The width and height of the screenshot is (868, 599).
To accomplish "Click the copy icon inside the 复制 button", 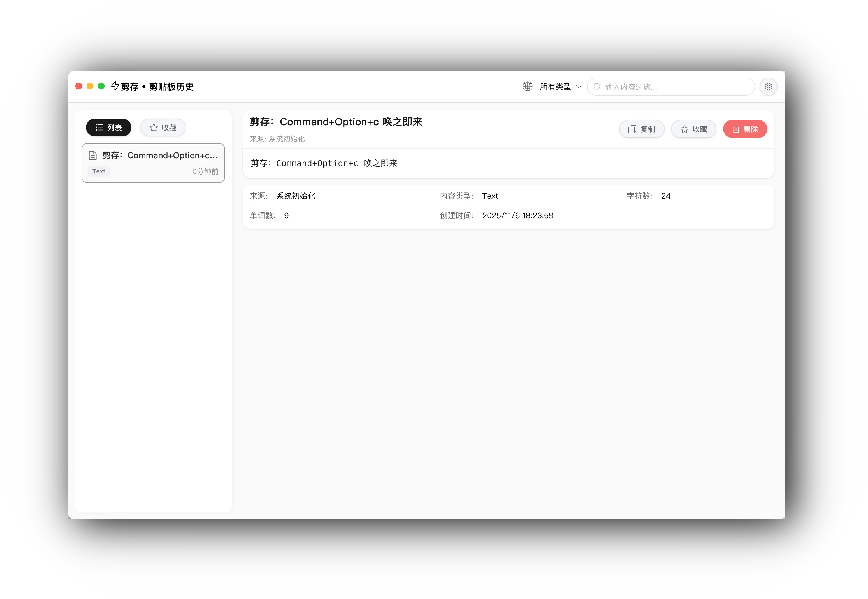I will 632,129.
